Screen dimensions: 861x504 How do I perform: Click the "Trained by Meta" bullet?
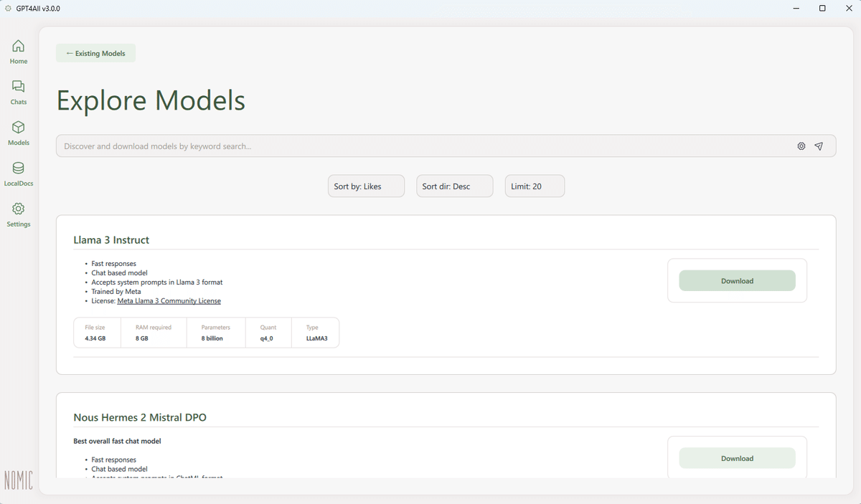pos(116,292)
